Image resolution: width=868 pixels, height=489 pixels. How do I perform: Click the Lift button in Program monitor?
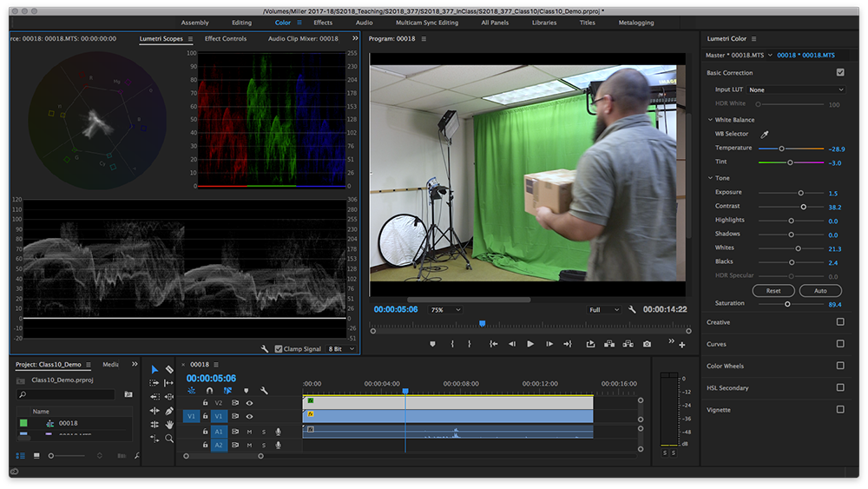pos(609,344)
